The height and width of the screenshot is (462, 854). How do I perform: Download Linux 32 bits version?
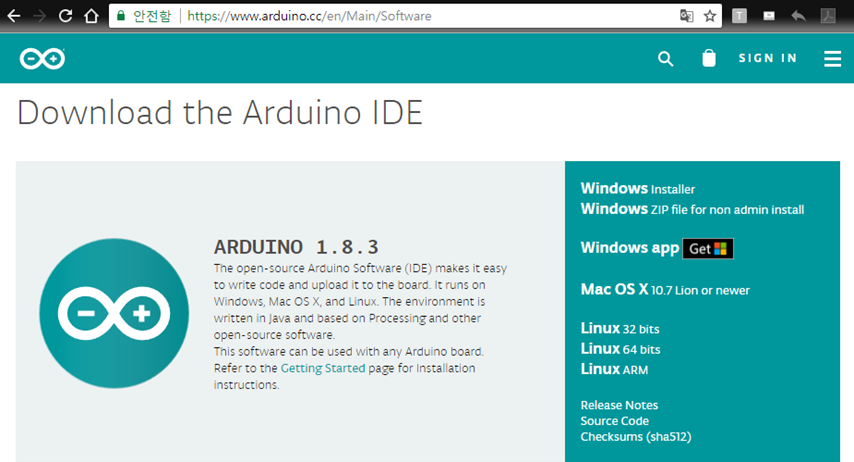620,329
